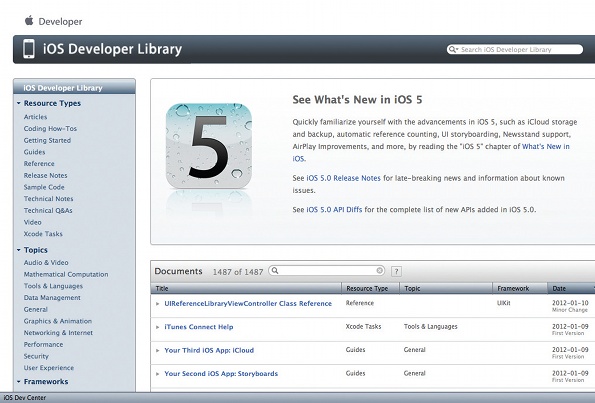The image size is (595, 403).
Task: Open the iTunes Connect Help document
Action: click(x=198, y=327)
